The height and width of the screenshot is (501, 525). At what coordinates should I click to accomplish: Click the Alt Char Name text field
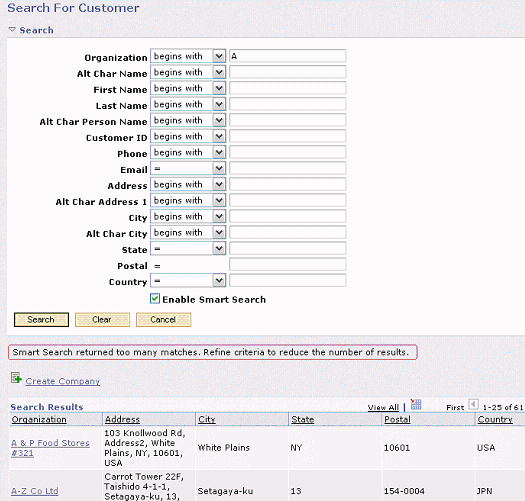pyautogui.click(x=288, y=72)
